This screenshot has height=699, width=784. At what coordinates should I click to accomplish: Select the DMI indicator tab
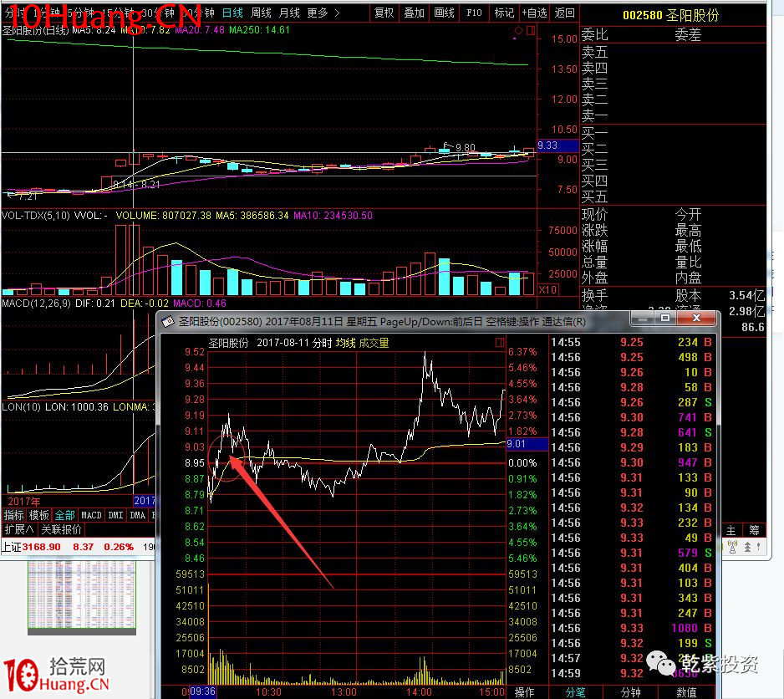(x=115, y=515)
